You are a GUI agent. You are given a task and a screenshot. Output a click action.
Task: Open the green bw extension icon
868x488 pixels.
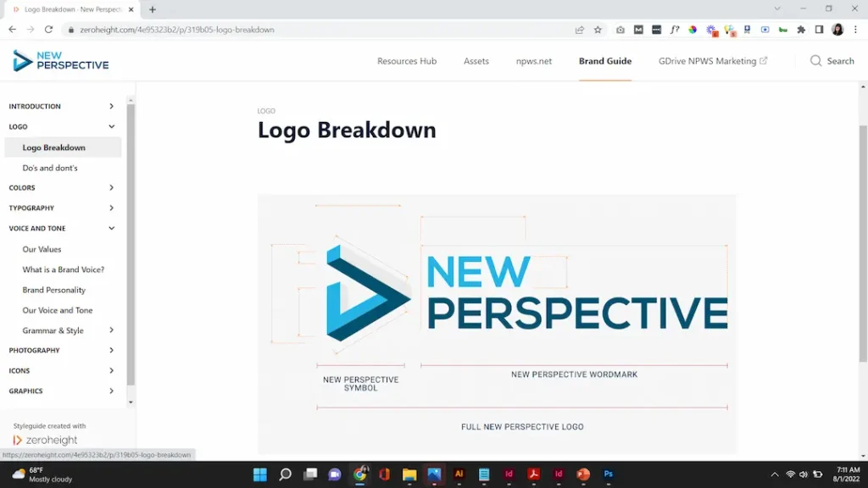point(782,30)
